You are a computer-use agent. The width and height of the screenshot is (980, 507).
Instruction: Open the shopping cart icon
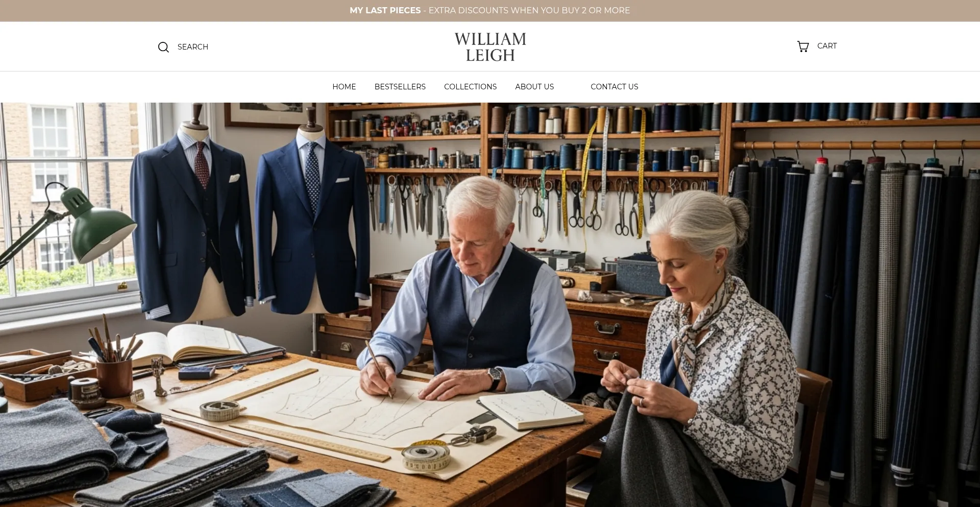[803, 46]
